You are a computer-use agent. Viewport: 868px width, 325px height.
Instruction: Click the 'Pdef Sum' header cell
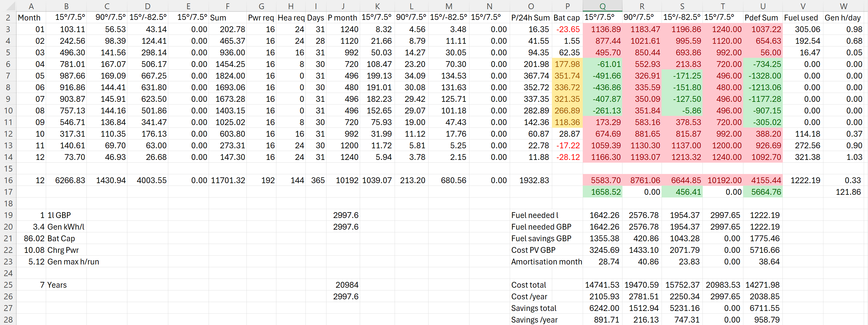click(x=762, y=18)
